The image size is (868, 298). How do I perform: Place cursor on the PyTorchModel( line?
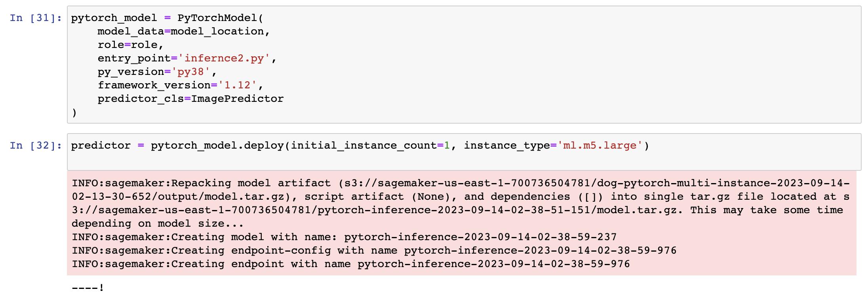pos(167,18)
